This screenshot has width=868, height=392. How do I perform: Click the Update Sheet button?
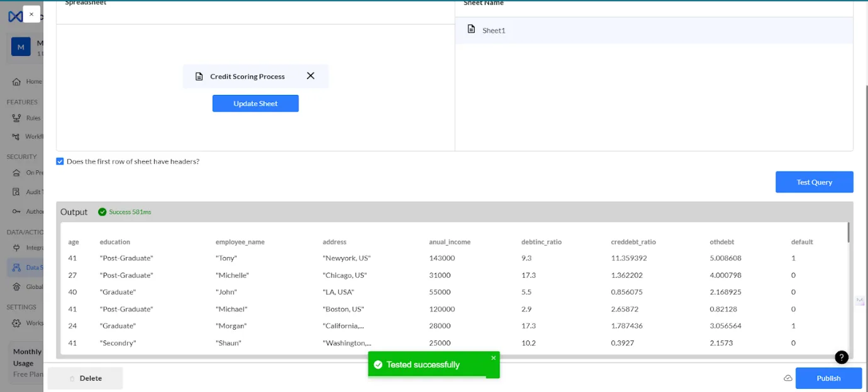[255, 104]
